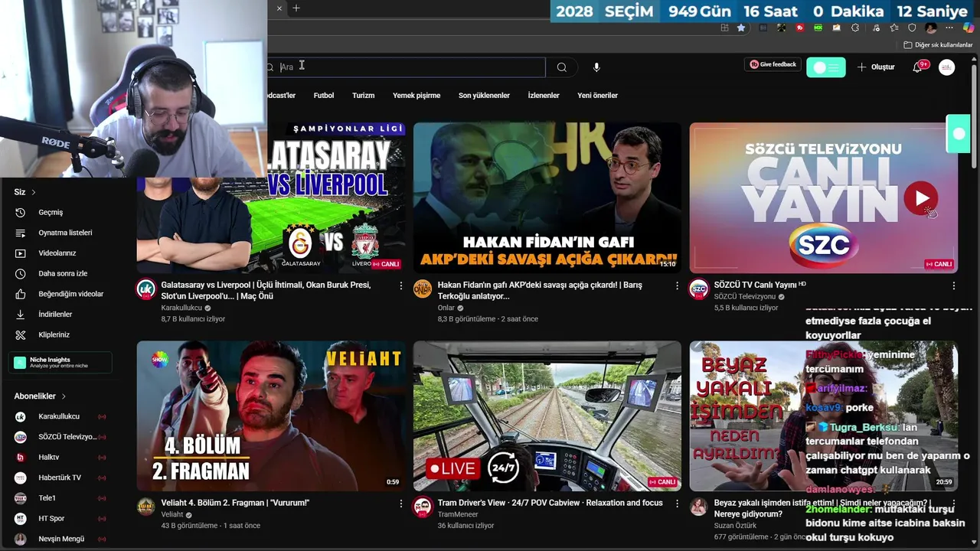The image size is (980, 551).
Task: Open the browser profile avatar
Action: tap(931, 28)
